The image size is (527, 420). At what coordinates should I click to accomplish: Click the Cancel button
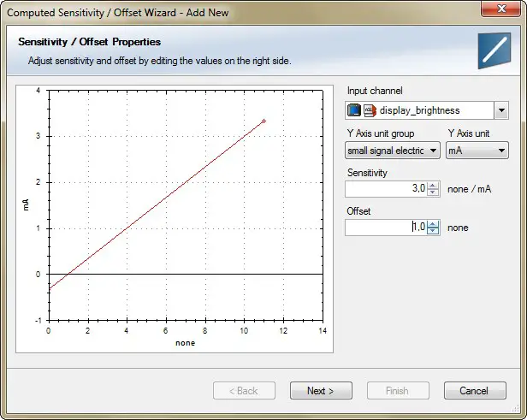coord(475,390)
